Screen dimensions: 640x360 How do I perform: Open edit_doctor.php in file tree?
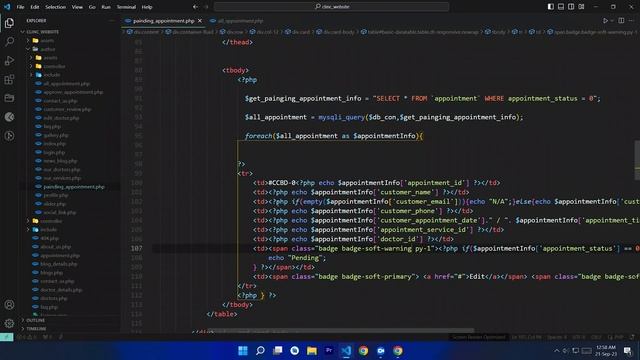(x=61, y=118)
